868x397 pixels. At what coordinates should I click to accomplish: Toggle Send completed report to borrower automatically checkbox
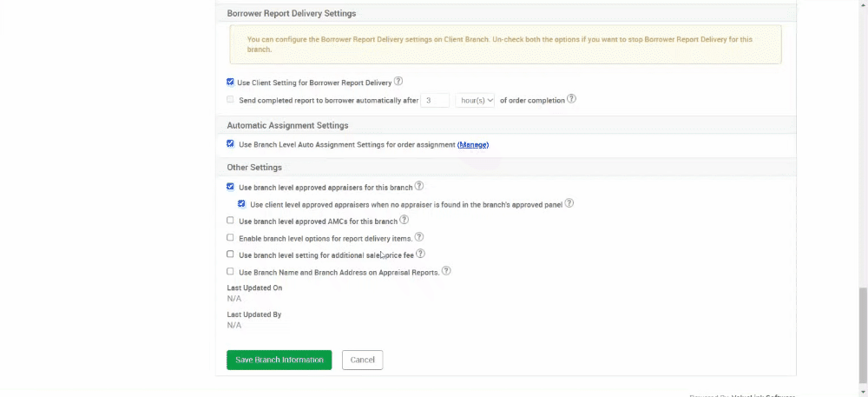230,100
